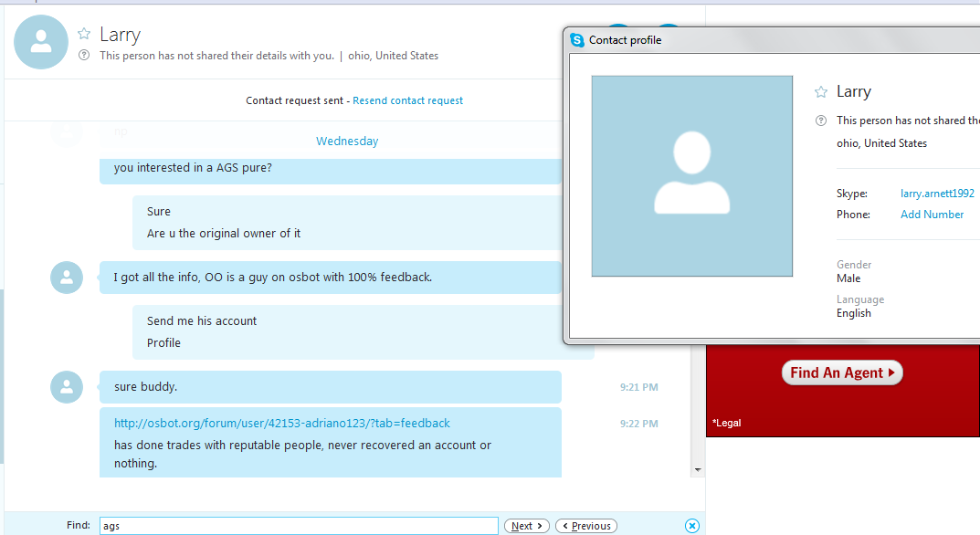The height and width of the screenshot is (535, 980).
Task: Click large profile picture in Contact profile
Action: click(692, 176)
